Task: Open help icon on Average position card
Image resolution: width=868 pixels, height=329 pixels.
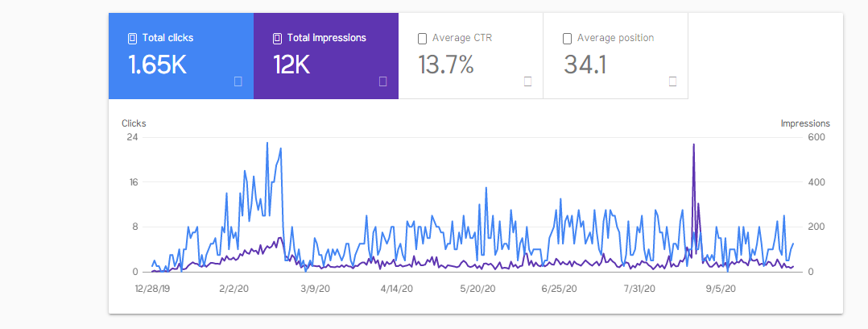Action: point(673,81)
